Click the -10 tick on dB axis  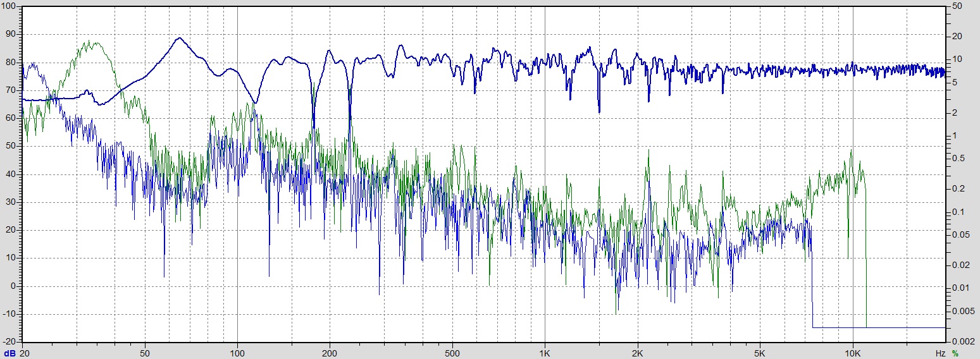tap(9, 314)
